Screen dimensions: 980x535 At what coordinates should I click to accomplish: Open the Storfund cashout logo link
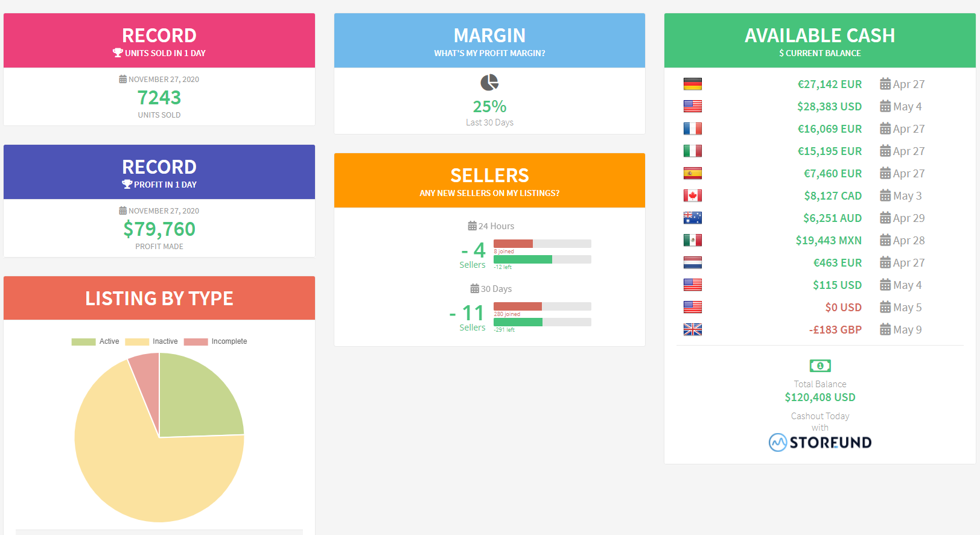pyautogui.click(x=820, y=442)
